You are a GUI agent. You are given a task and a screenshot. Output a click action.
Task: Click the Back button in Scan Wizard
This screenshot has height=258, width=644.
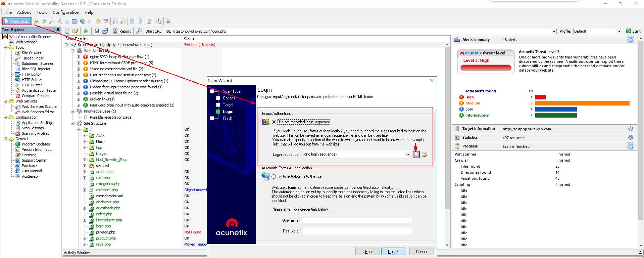(367, 252)
